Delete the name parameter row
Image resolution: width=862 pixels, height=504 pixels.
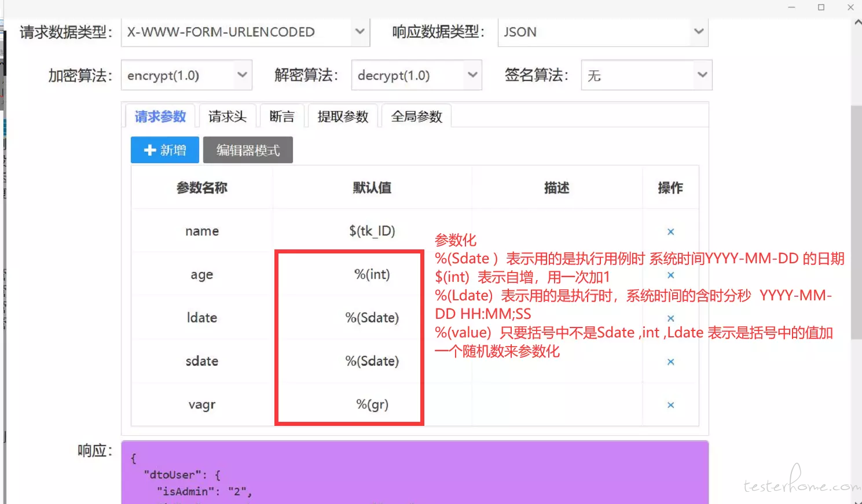point(670,231)
